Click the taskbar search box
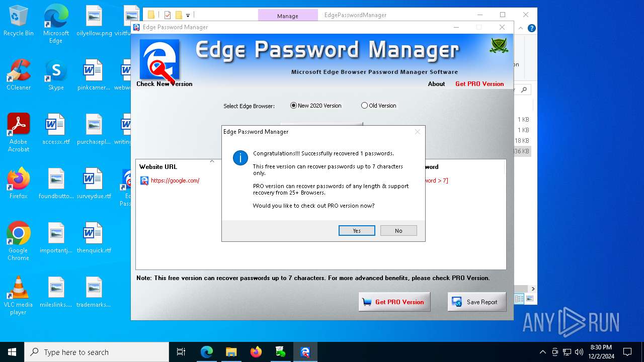 97,352
